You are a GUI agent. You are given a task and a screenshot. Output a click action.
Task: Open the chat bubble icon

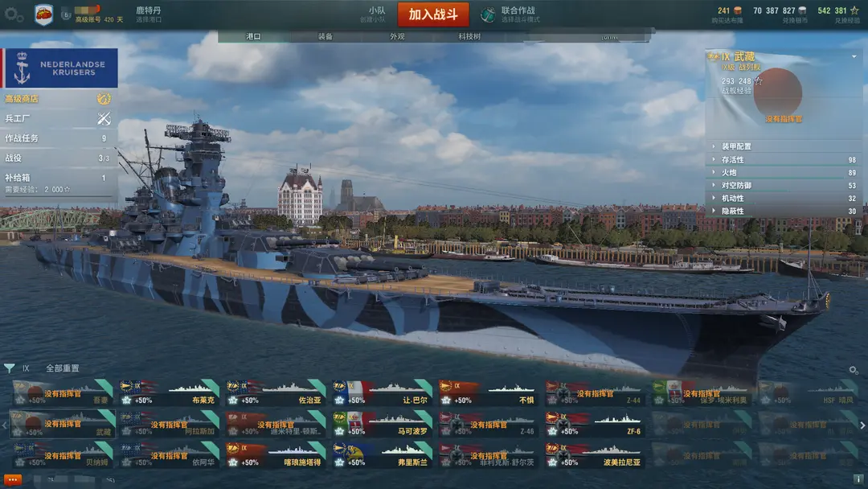(x=13, y=479)
